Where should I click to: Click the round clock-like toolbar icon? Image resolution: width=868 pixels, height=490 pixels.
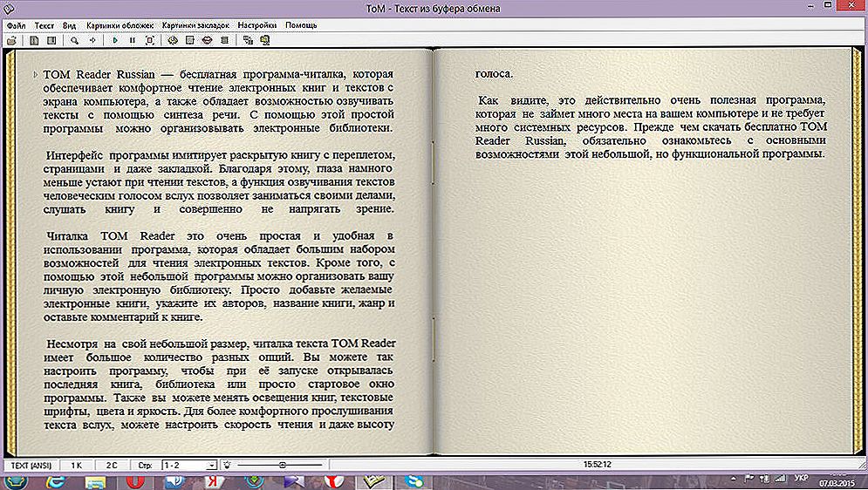point(173,40)
